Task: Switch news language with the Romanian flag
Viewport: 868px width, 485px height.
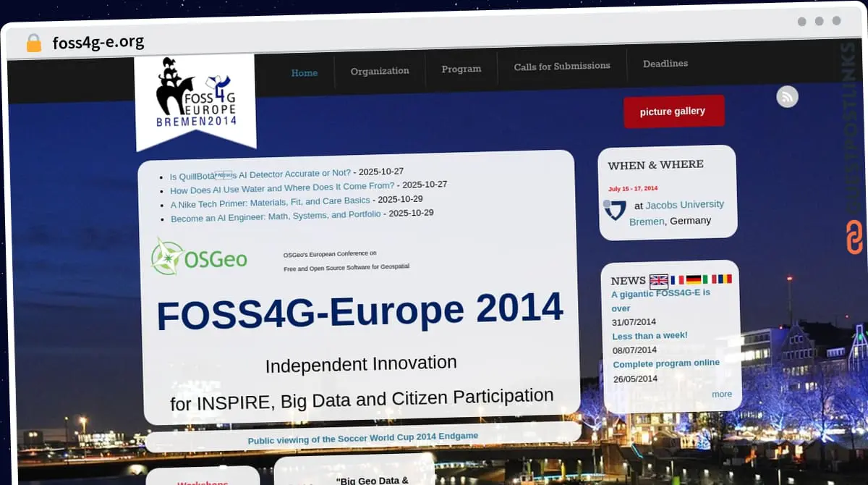Action: tap(725, 279)
